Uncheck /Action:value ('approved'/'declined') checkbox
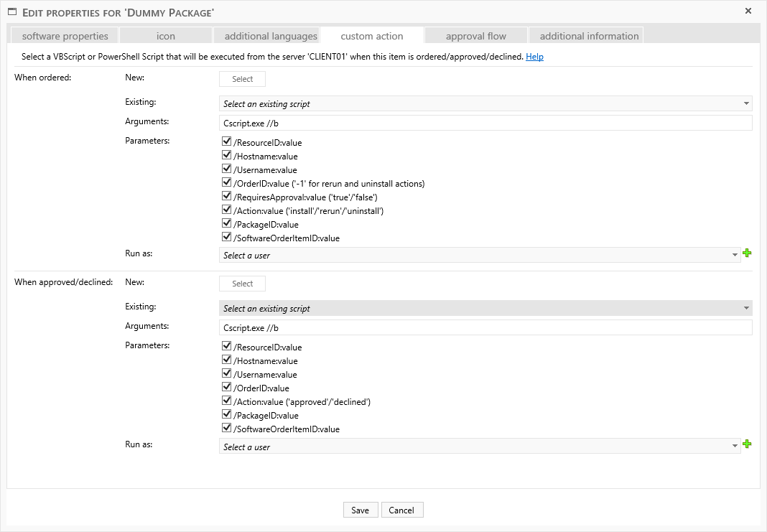 point(227,401)
